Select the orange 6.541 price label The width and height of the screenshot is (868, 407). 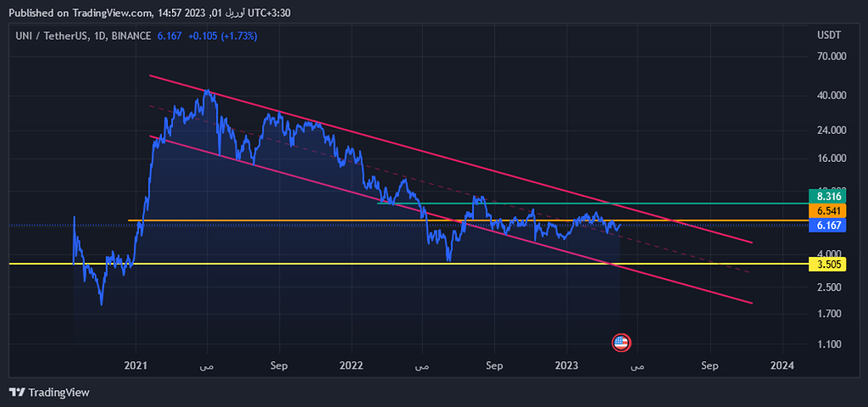point(826,210)
